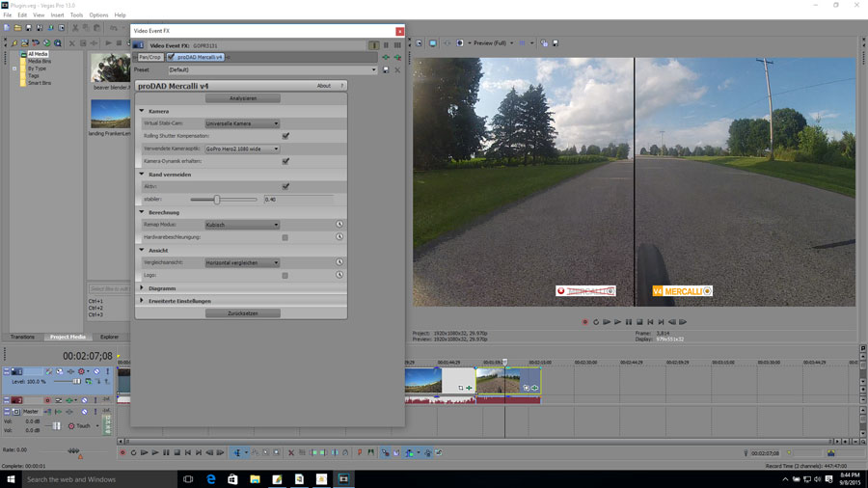
Task: Toggle Rolling Shutter Kompensation checkbox
Action: [285, 136]
